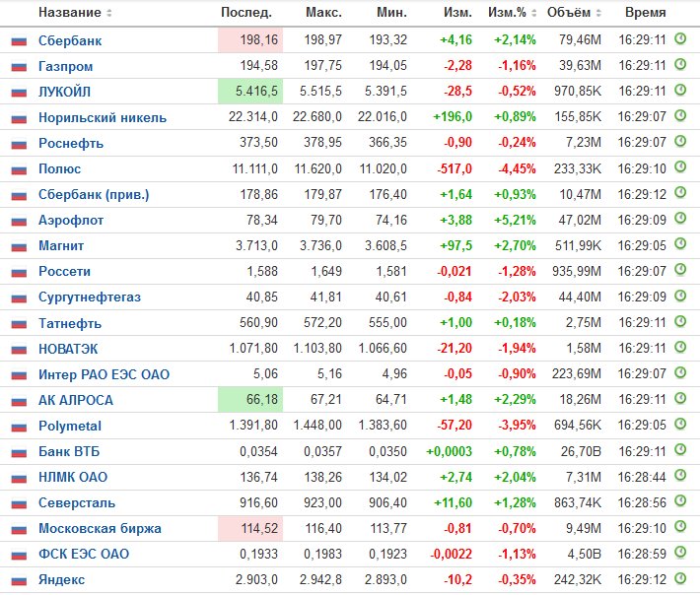700x595 pixels.
Task: Click the clock icon in Московская биржа row
Action: pyautogui.click(x=680, y=527)
